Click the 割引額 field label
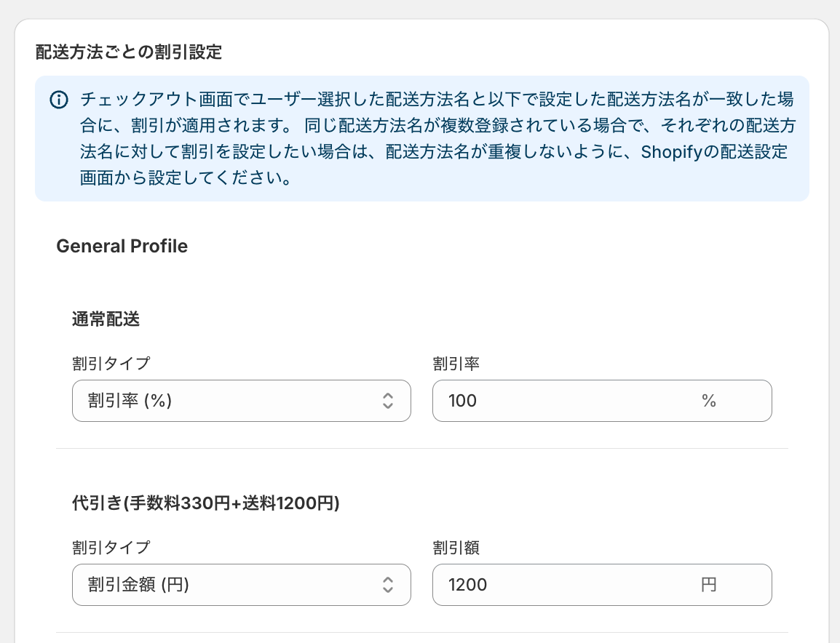This screenshot has height=643, width=840. point(456,547)
